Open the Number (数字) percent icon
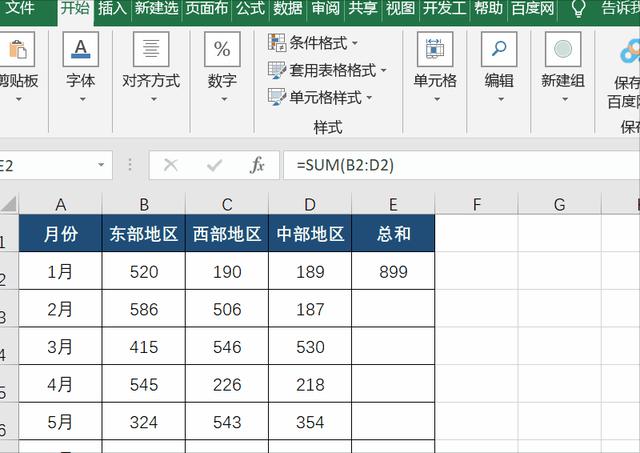This screenshot has height=453, width=640. point(222,49)
